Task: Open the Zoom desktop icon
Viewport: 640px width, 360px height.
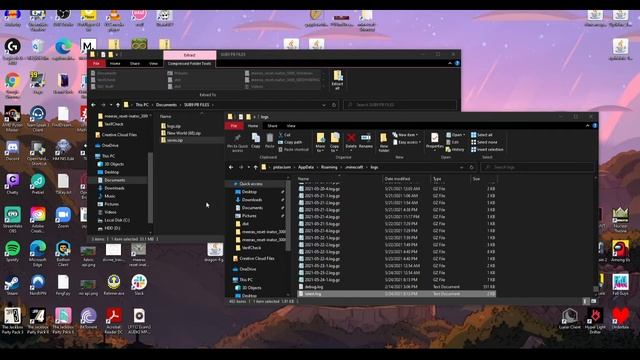Action: pos(63,218)
